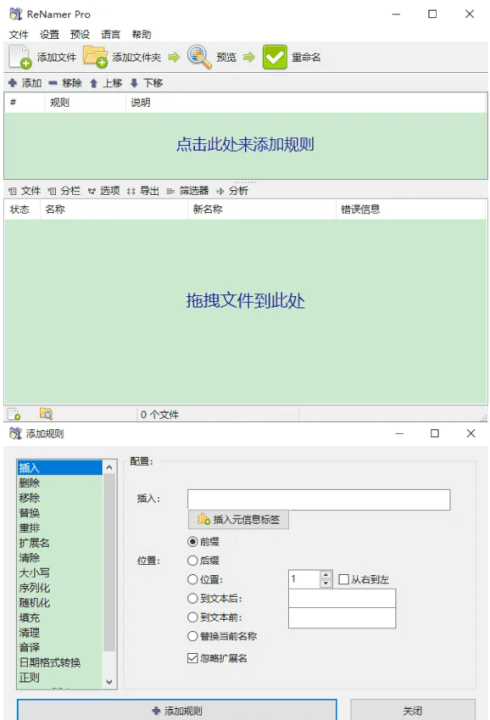This screenshot has width=490, height=720.
Task: Select the 随机化 rule in the list
Action: [x=60, y=602]
